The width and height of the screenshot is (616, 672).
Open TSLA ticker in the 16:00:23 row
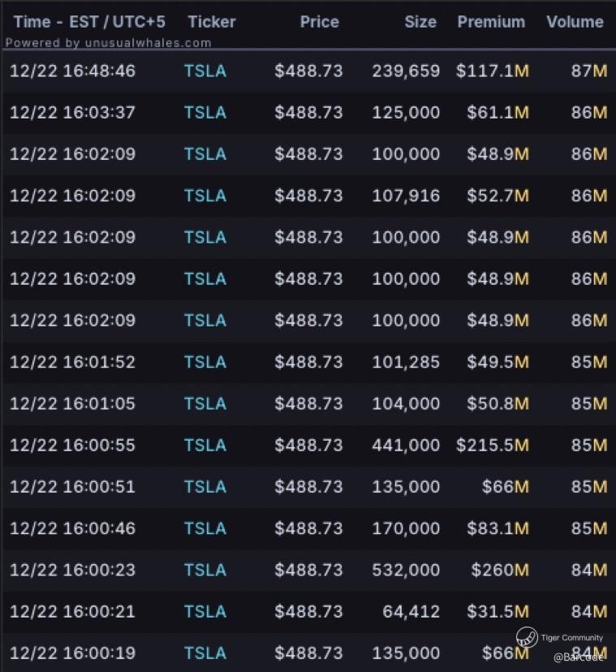pyautogui.click(x=205, y=571)
